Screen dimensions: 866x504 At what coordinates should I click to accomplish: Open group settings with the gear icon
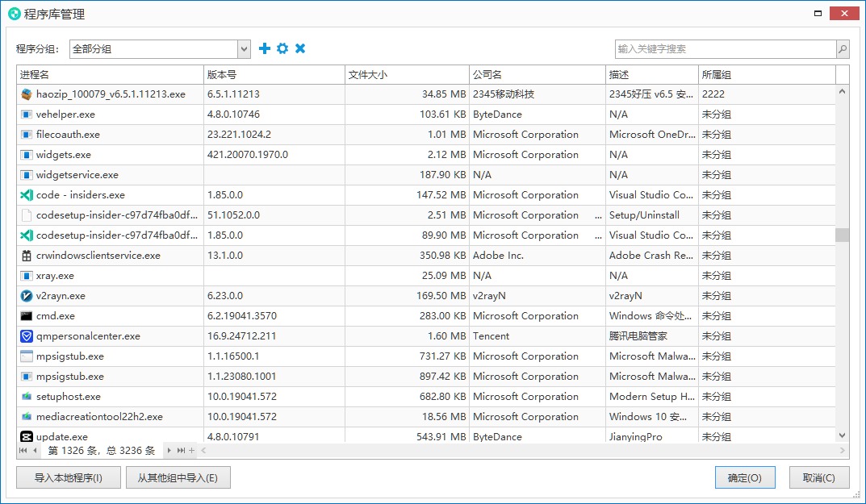(282, 48)
